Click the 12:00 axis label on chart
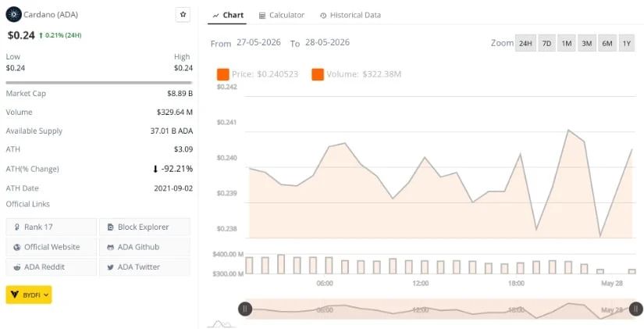 click(x=420, y=284)
